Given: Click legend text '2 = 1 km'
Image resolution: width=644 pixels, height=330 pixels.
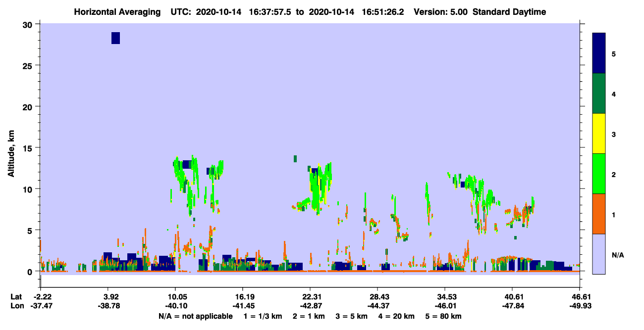Looking at the screenshot, I should (x=309, y=316).
